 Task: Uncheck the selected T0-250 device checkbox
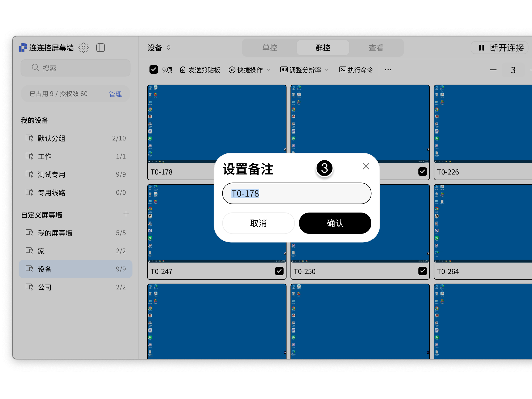click(422, 271)
